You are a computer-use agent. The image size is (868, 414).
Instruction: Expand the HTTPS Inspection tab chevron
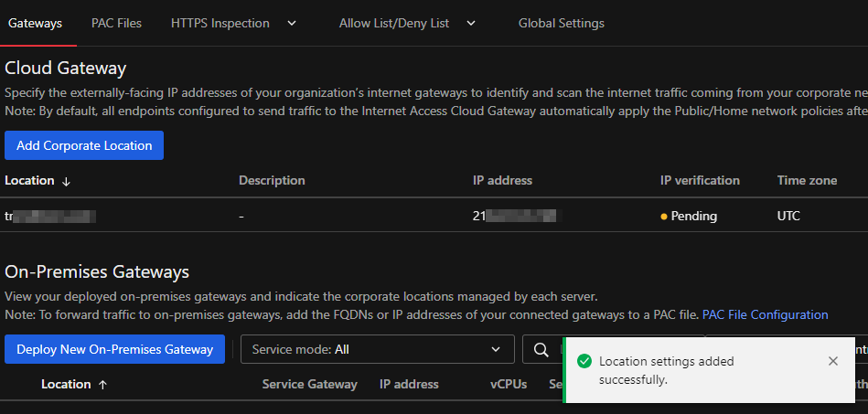(x=292, y=23)
